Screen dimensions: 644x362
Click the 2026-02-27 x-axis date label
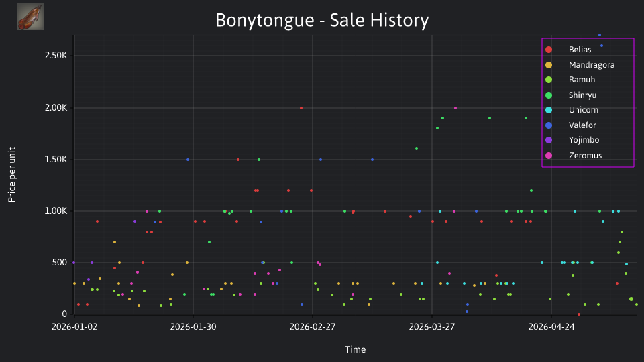tap(313, 327)
